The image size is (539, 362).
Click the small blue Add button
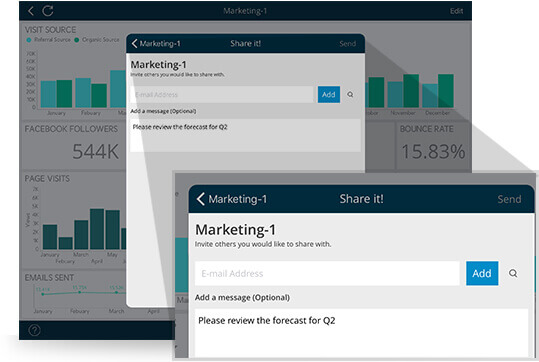[329, 95]
